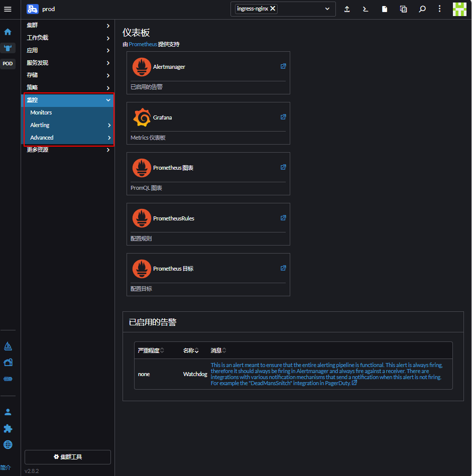Click the none severity cell
Screen dimensions: 472x476
tap(144, 374)
